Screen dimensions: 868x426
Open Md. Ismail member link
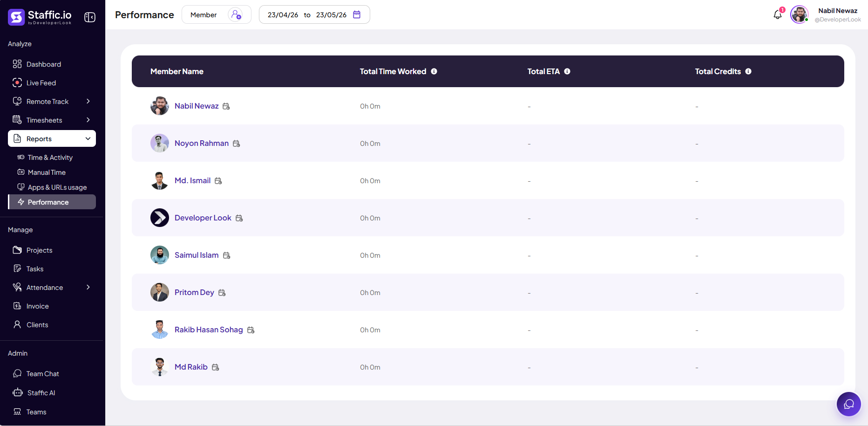[x=193, y=180]
